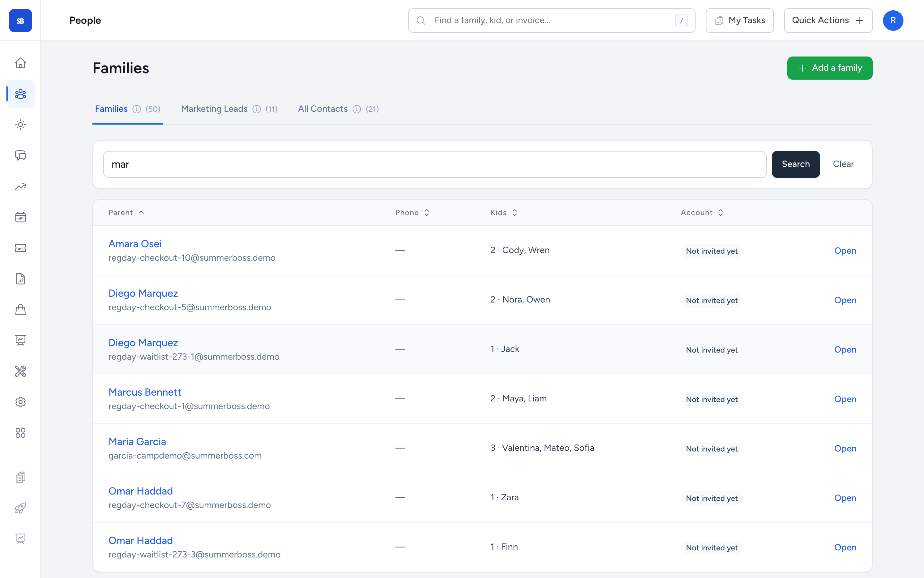Open the clipboard sidebar icon

tap(20, 477)
